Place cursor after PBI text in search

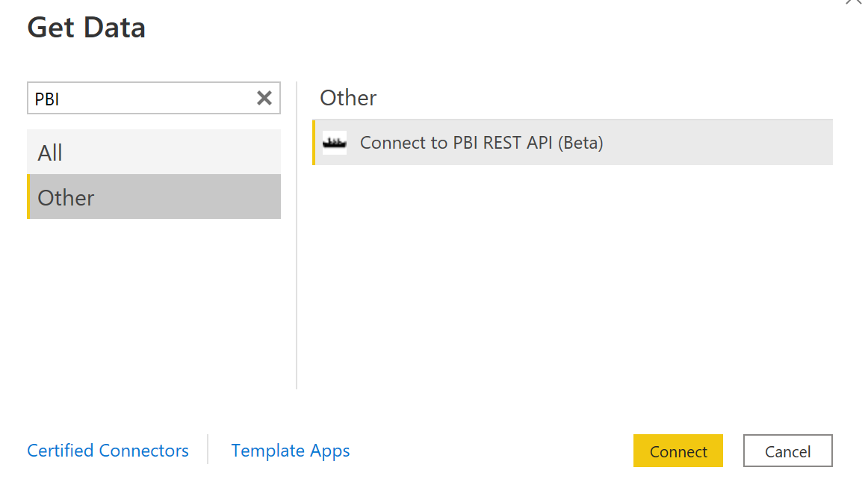[61, 99]
